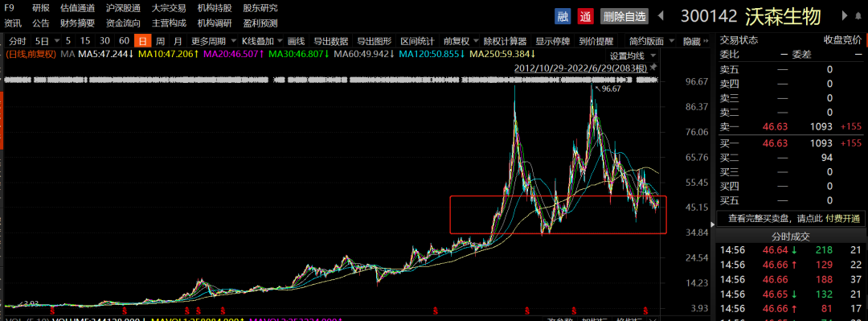
Task: Click the 卖一 ask price 46.63 row
Action: pos(792,126)
